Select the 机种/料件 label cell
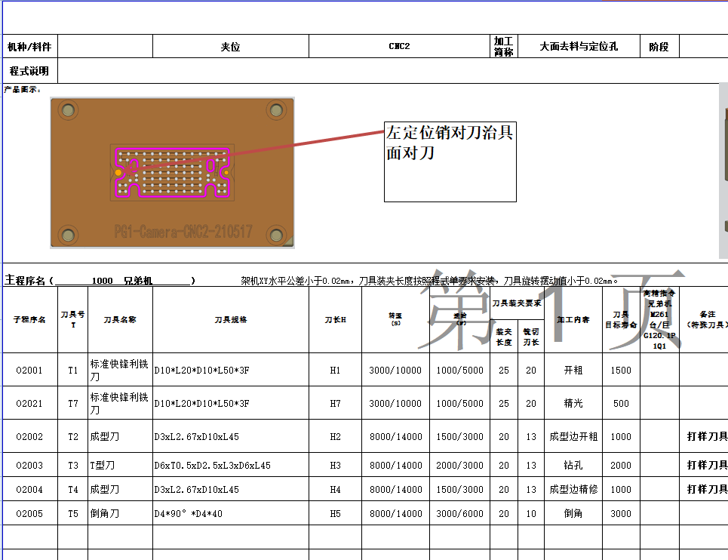This screenshot has width=728, height=560. coord(30,45)
